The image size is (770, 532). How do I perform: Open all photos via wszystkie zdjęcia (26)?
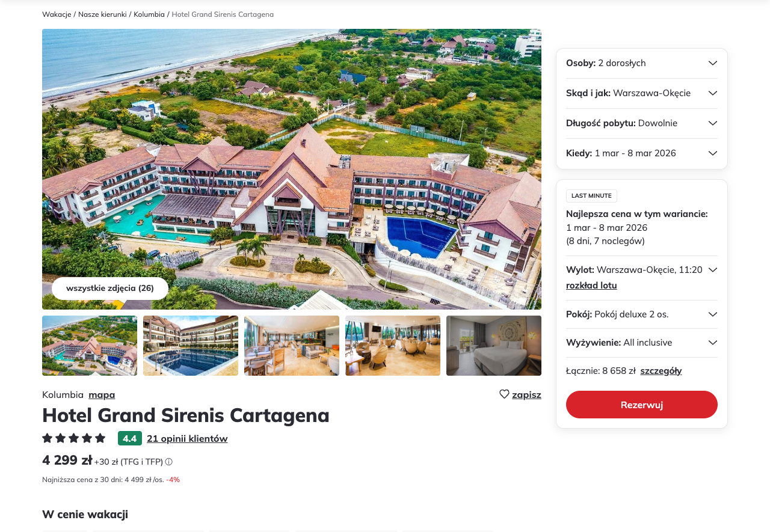(110, 289)
